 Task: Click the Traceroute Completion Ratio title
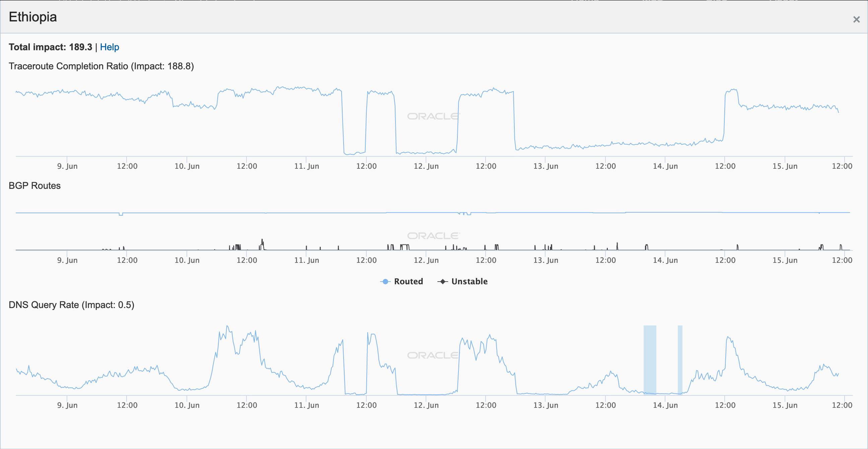tap(101, 66)
